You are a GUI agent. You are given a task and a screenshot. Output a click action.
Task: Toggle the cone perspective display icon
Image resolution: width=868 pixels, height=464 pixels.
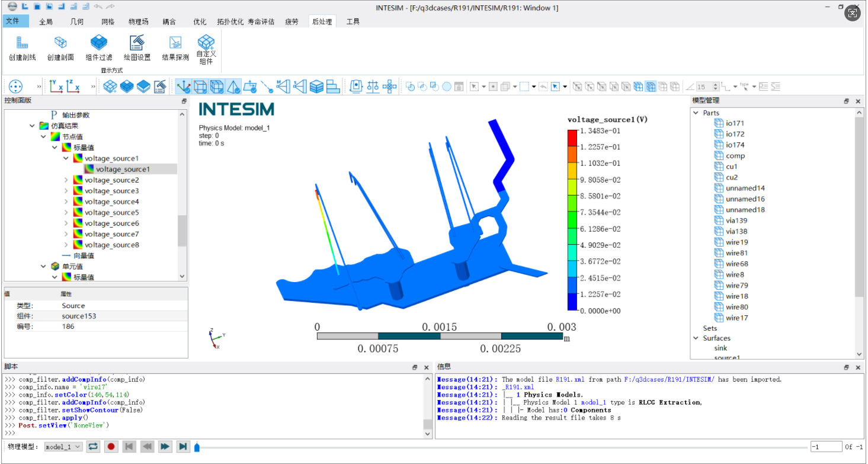(x=233, y=87)
